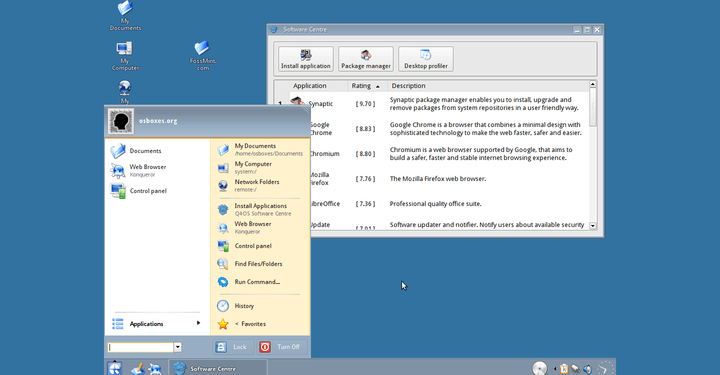Click the Software Centre title bar icon
The image size is (720, 375).
pyautogui.click(x=274, y=29)
